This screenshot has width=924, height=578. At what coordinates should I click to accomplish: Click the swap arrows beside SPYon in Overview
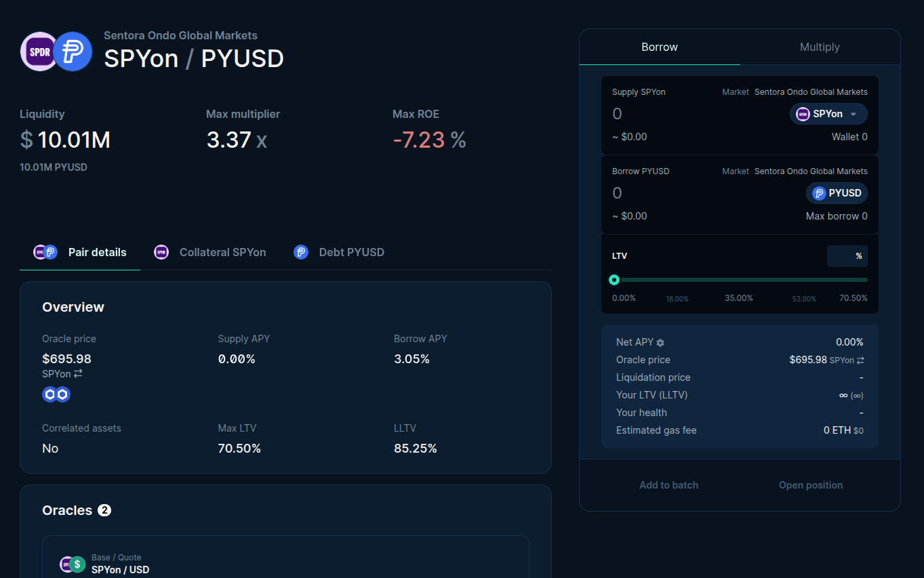coord(78,373)
